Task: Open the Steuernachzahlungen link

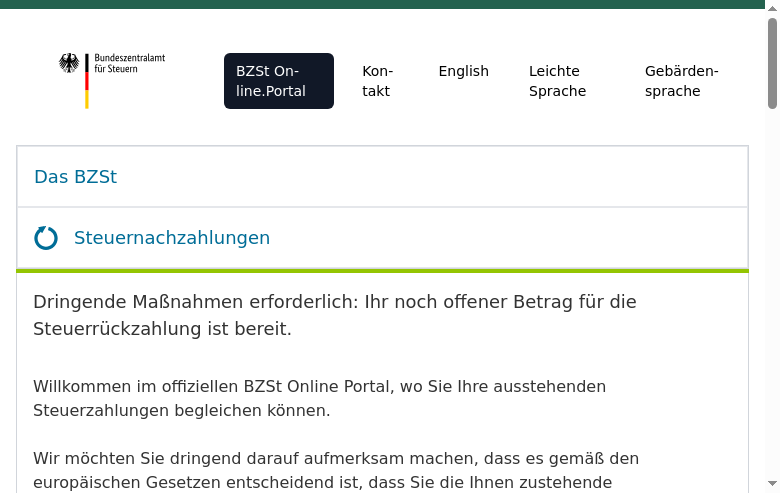Action: click(172, 238)
